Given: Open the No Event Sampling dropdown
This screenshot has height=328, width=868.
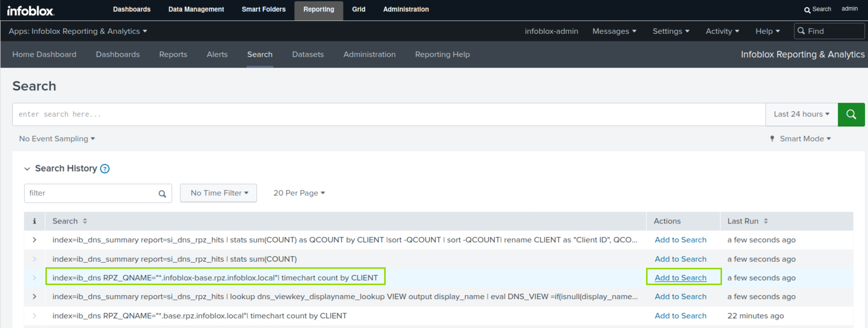Looking at the screenshot, I should point(57,139).
